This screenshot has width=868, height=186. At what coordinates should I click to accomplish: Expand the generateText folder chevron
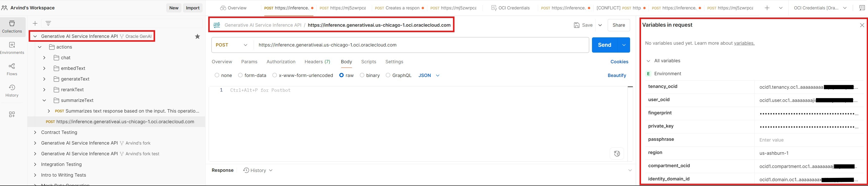pos(44,79)
